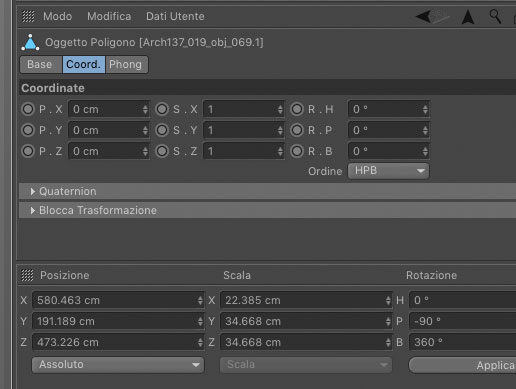Open the Modifica menu
The width and height of the screenshot is (516, 389).
click(x=109, y=16)
